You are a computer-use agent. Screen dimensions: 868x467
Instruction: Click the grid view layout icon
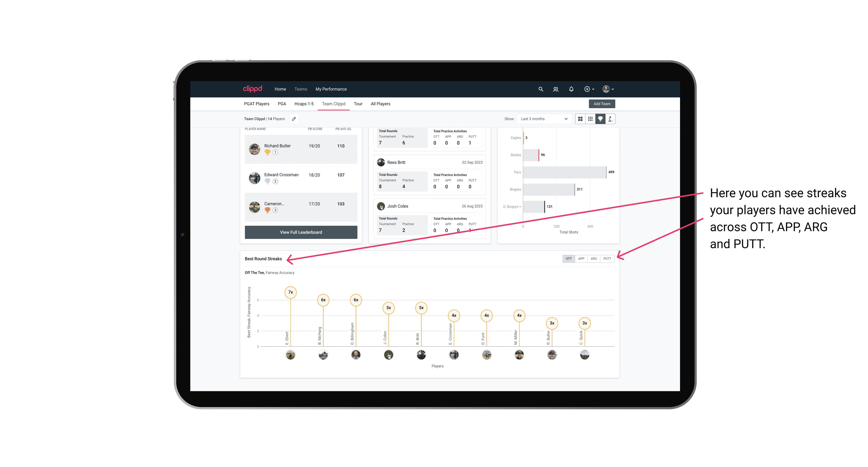click(580, 119)
